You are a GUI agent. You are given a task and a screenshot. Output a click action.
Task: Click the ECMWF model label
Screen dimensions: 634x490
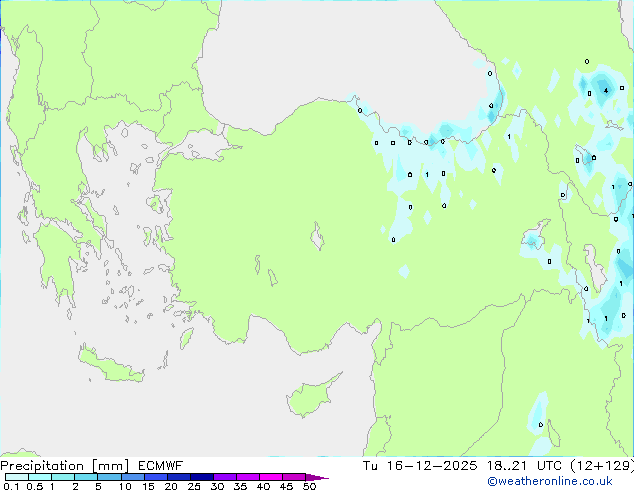click(x=161, y=466)
